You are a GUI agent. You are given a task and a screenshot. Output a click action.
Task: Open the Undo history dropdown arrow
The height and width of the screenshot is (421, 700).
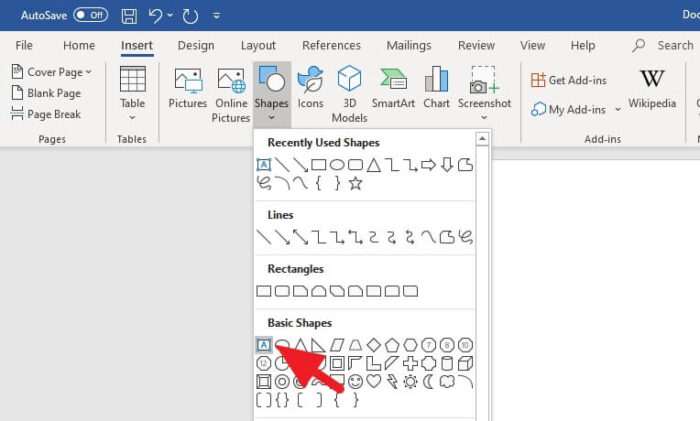click(x=170, y=16)
